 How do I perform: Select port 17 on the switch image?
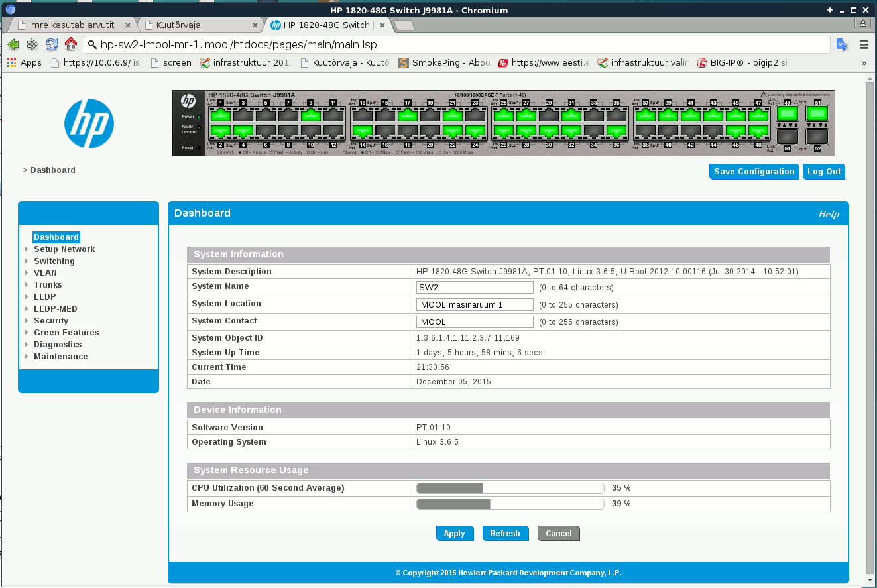point(408,115)
